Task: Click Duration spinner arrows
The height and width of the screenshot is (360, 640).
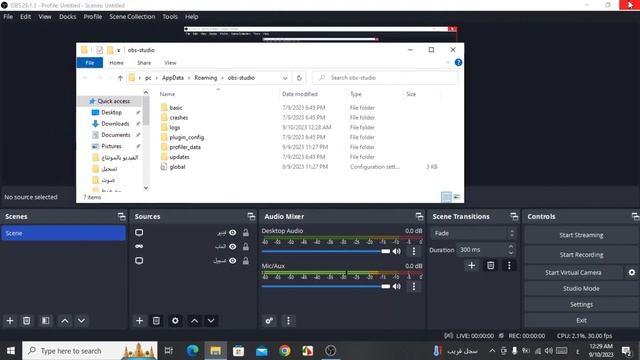Action: click(x=511, y=249)
